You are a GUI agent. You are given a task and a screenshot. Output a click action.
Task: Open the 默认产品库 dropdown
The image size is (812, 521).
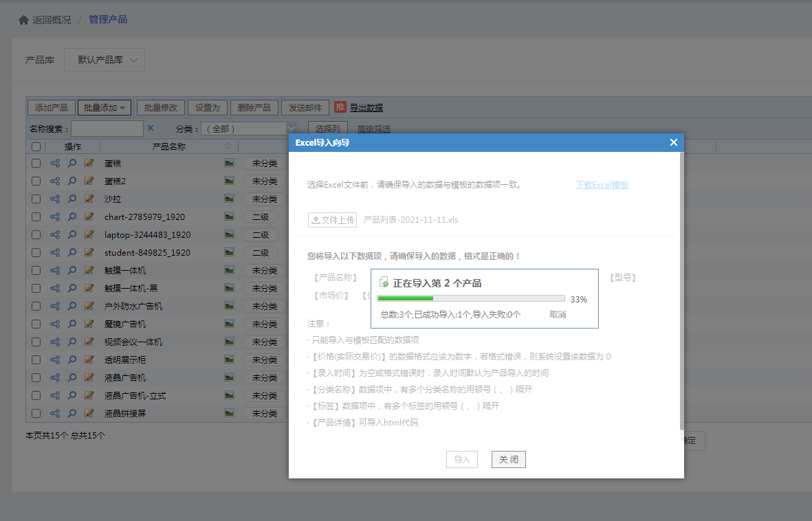pyautogui.click(x=104, y=60)
